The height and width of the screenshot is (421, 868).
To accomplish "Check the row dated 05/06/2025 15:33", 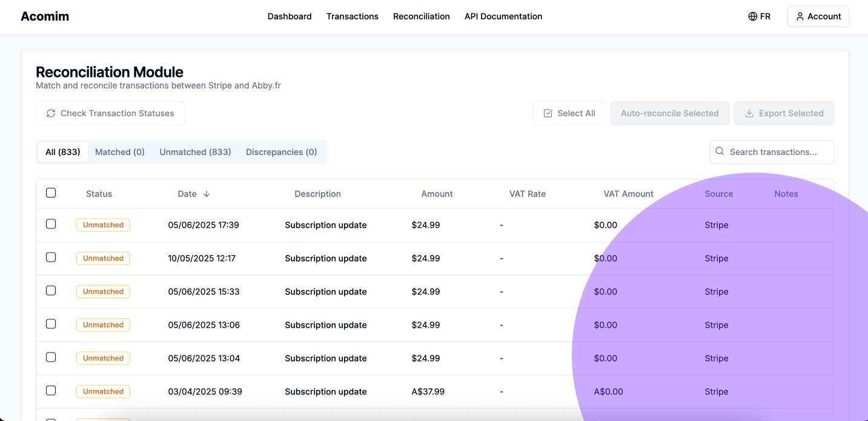I will 51,291.
